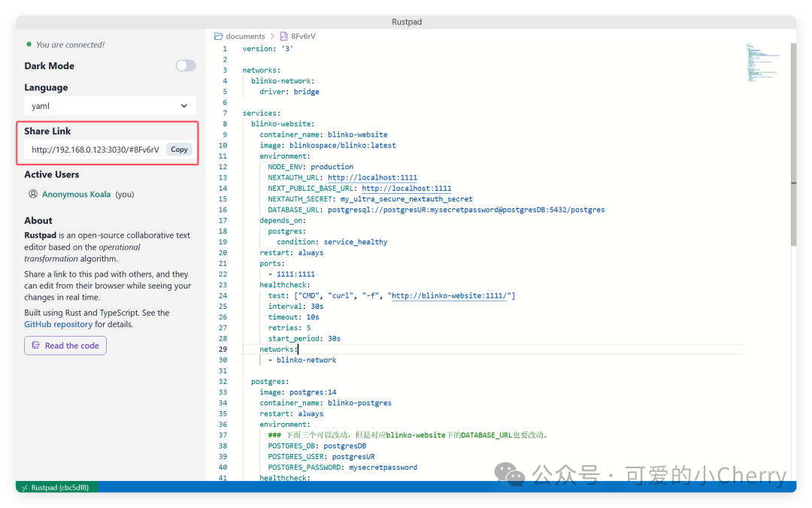Image resolution: width=812 pixels, height=508 pixels.
Task: Click the Anonymous Koala user name
Action: [76, 194]
